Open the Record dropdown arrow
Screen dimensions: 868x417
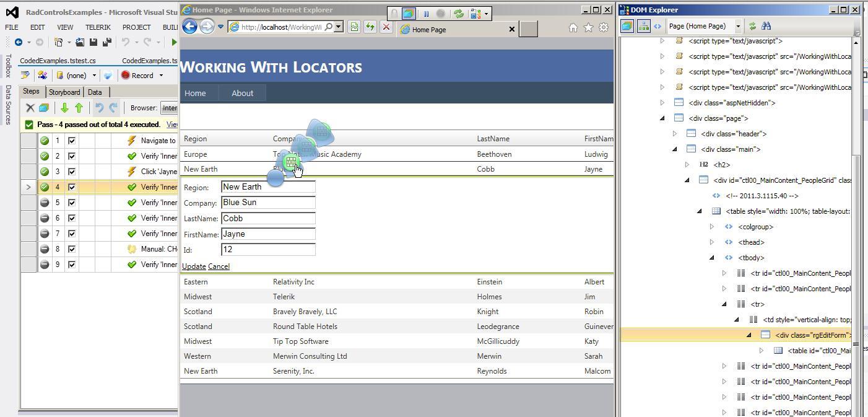coord(161,76)
